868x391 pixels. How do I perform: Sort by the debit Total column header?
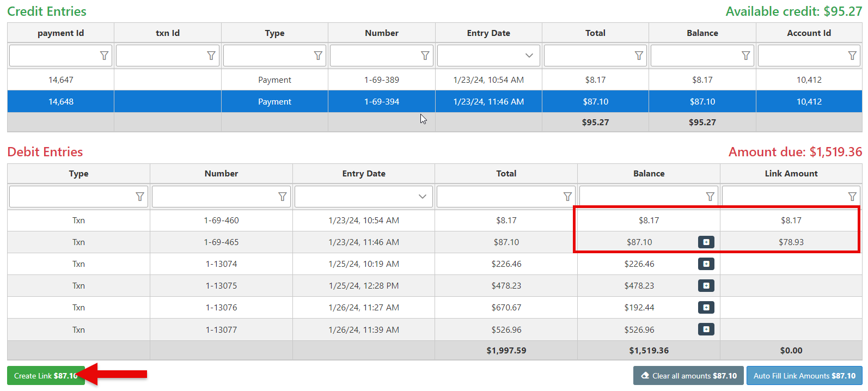(506, 174)
